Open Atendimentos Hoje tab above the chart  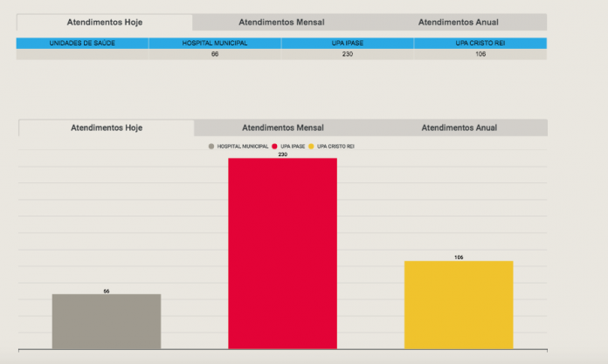[106, 127]
